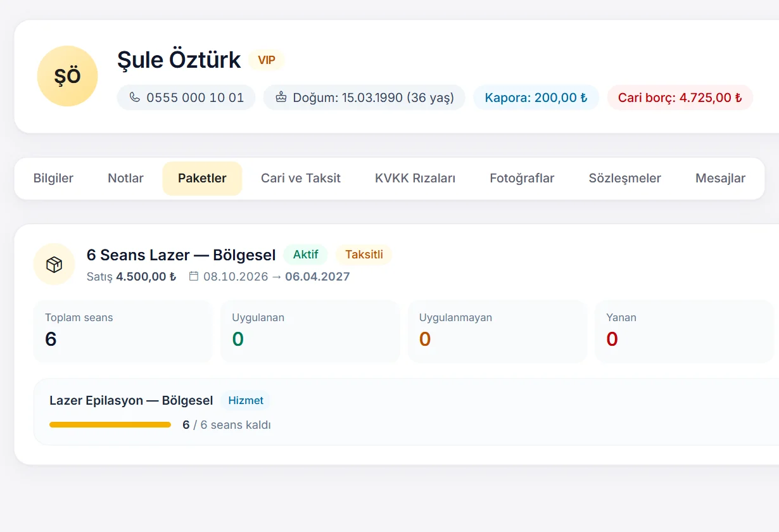Click the Kapora: 200,00 ₺ chip

coord(536,98)
